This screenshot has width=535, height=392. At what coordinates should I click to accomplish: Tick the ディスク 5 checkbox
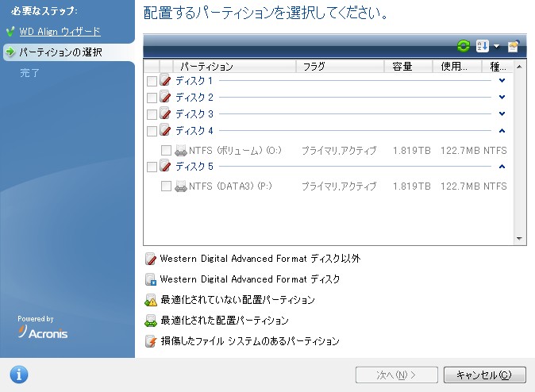(152, 167)
